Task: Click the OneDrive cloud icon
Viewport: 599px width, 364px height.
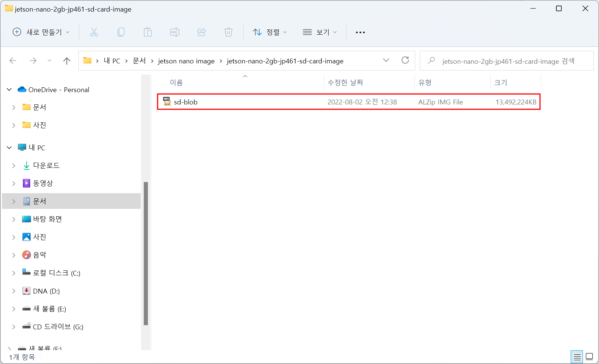Action: pos(22,90)
